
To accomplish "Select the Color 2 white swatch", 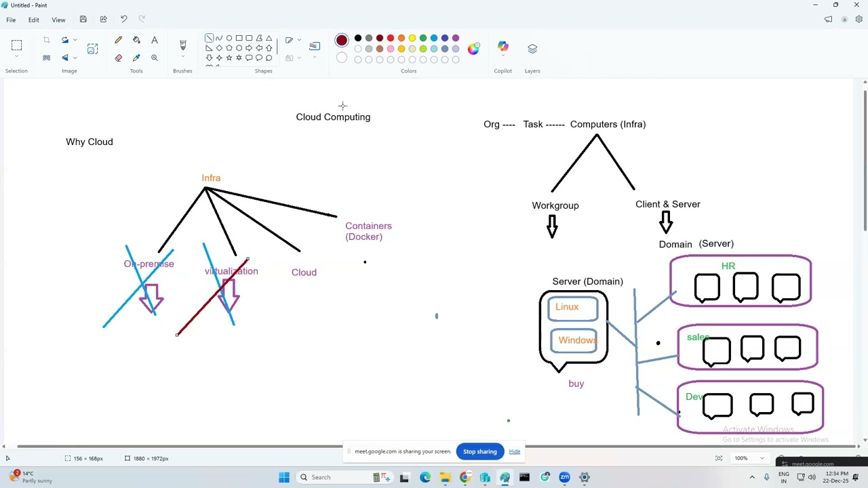I will [x=342, y=58].
